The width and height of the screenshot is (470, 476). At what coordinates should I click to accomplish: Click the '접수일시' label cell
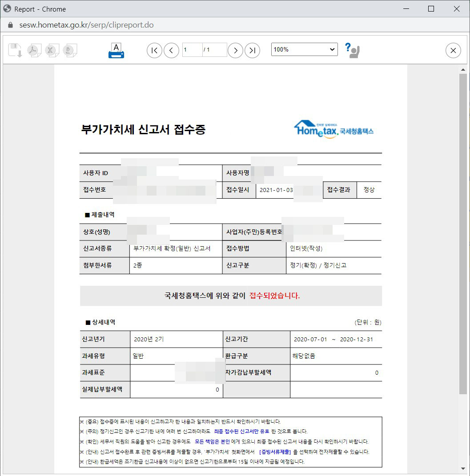pyautogui.click(x=239, y=190)
